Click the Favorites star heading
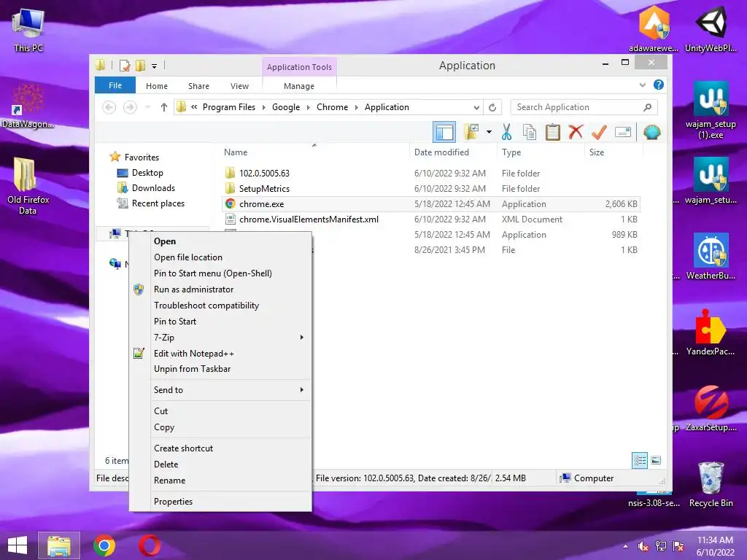 pos(142,157)
